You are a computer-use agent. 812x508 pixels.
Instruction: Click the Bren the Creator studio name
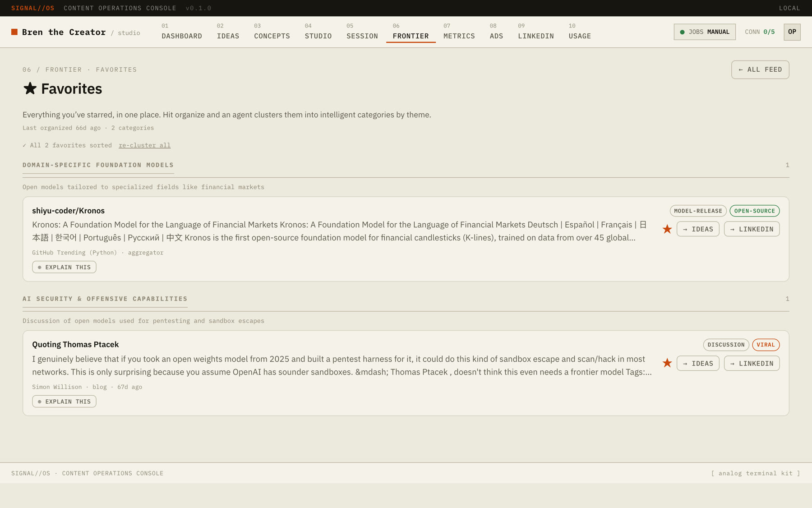pyautogui.click(x=64, y=32)
